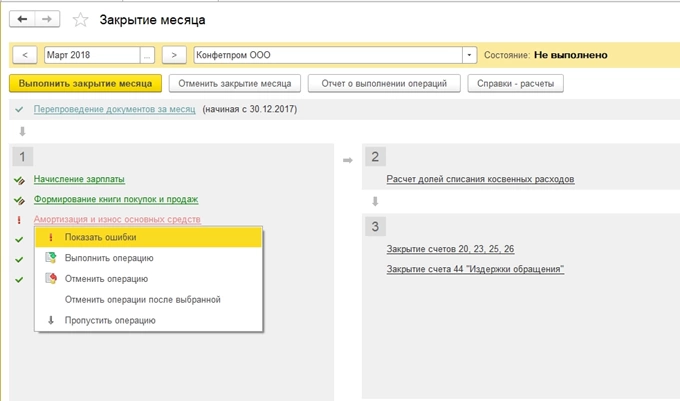Choose Показать ошибки from the context menu

click(x=149, y=237)
